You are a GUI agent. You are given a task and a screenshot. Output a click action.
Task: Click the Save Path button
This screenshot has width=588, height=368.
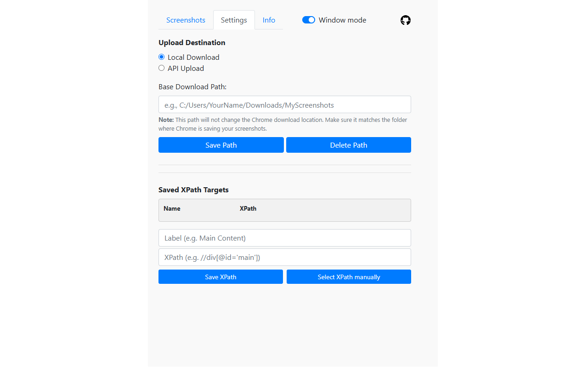click(221, 145)
